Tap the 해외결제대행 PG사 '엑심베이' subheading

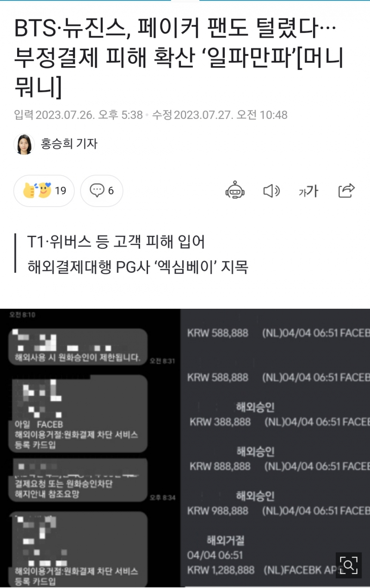(138, 266)
